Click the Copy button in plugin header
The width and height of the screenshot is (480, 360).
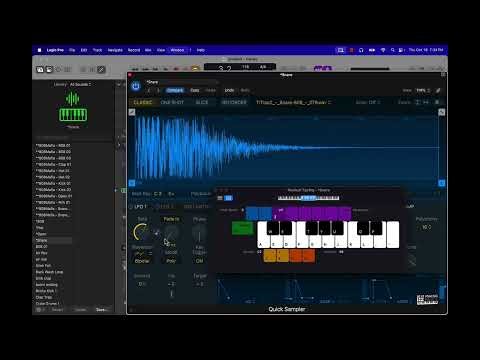(x=195, y=90)
